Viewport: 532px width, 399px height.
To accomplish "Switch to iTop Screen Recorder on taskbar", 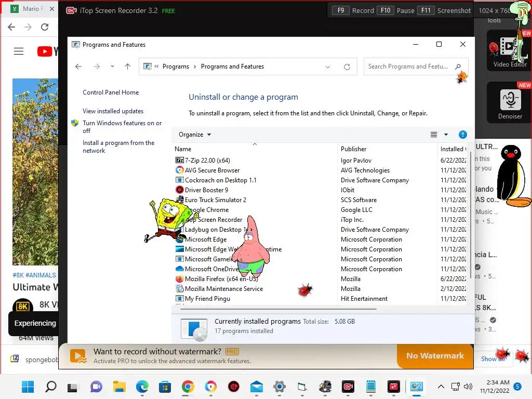I will [x=348, y=387].
